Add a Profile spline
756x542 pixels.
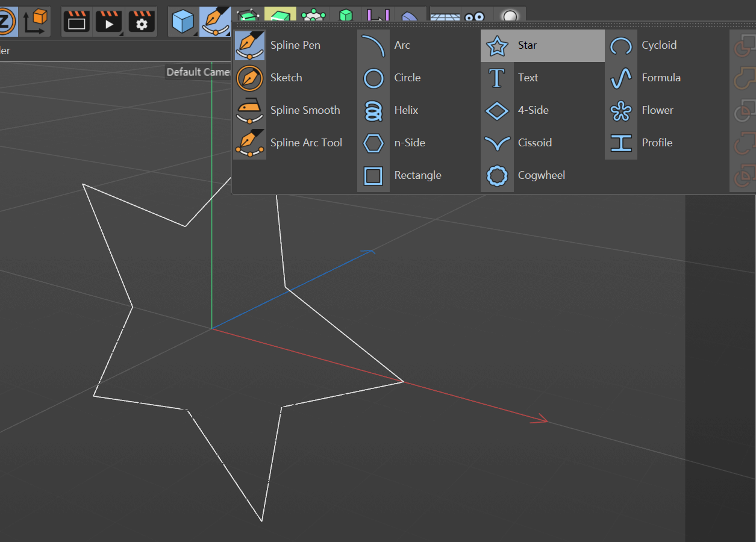(666, 143)
